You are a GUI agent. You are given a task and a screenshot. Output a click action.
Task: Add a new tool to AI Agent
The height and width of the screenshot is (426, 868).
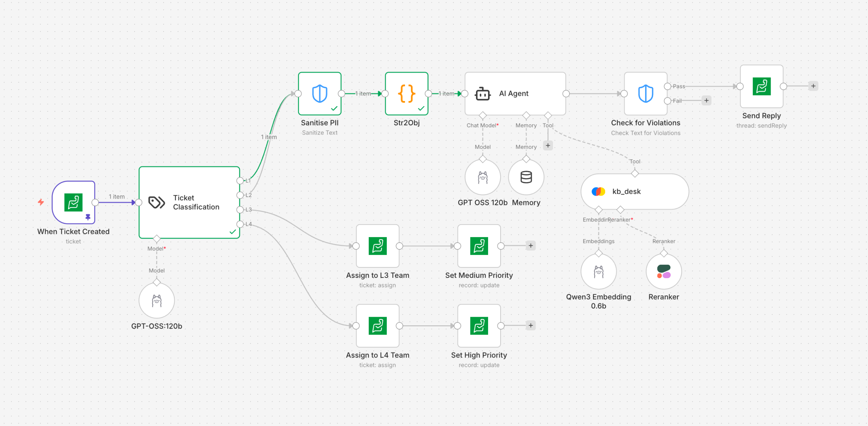(x=548, y=145)
